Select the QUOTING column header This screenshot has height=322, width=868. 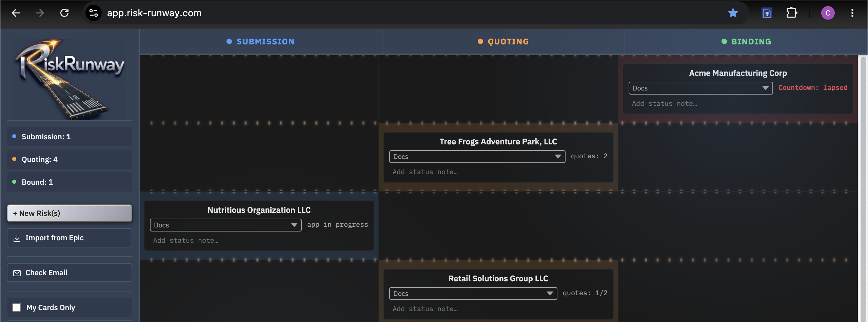point(503,42)
